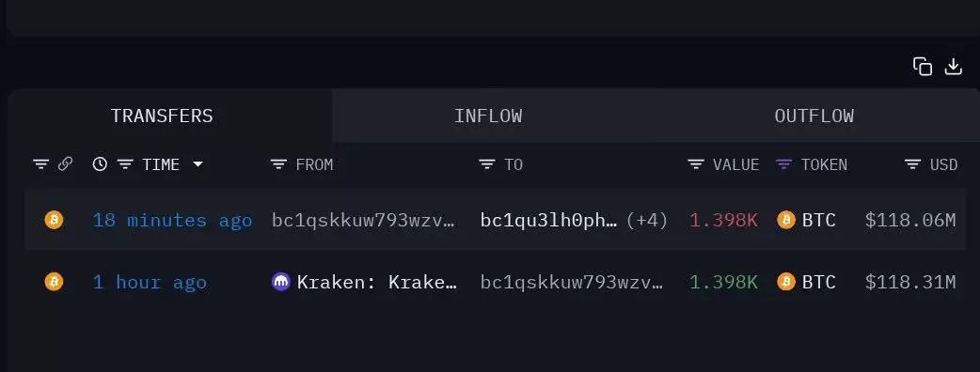Click the Kraken logo icon
980x372 pixels.
tap(281, 282)
